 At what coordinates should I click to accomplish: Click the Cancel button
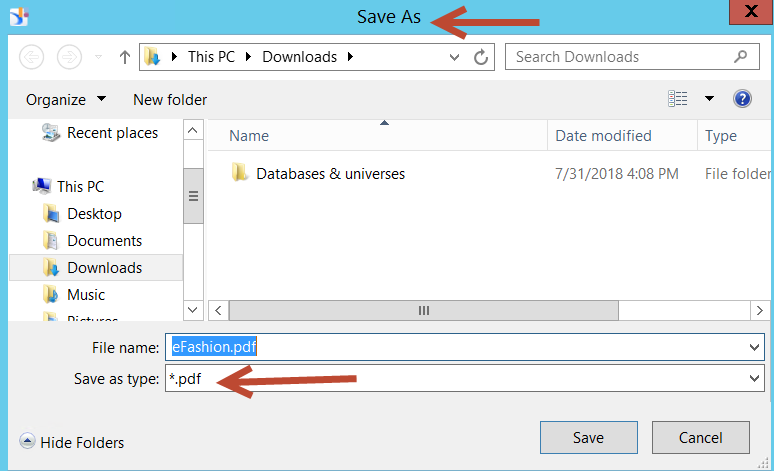(700, 437)
